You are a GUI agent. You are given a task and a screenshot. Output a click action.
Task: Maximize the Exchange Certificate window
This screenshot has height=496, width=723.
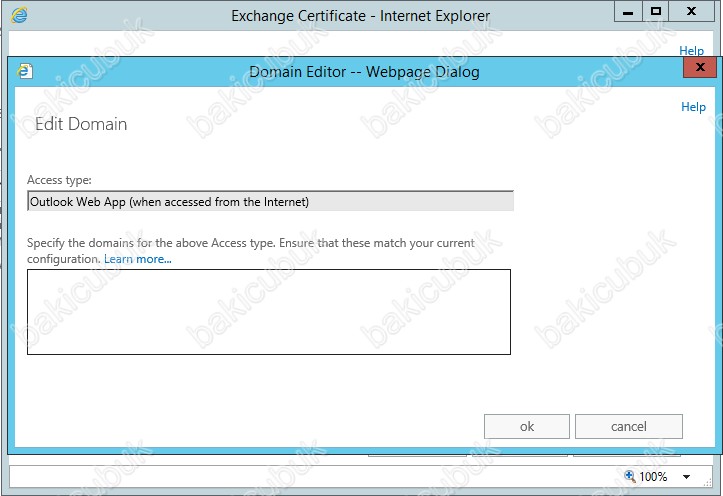click(x=655, y=12)
